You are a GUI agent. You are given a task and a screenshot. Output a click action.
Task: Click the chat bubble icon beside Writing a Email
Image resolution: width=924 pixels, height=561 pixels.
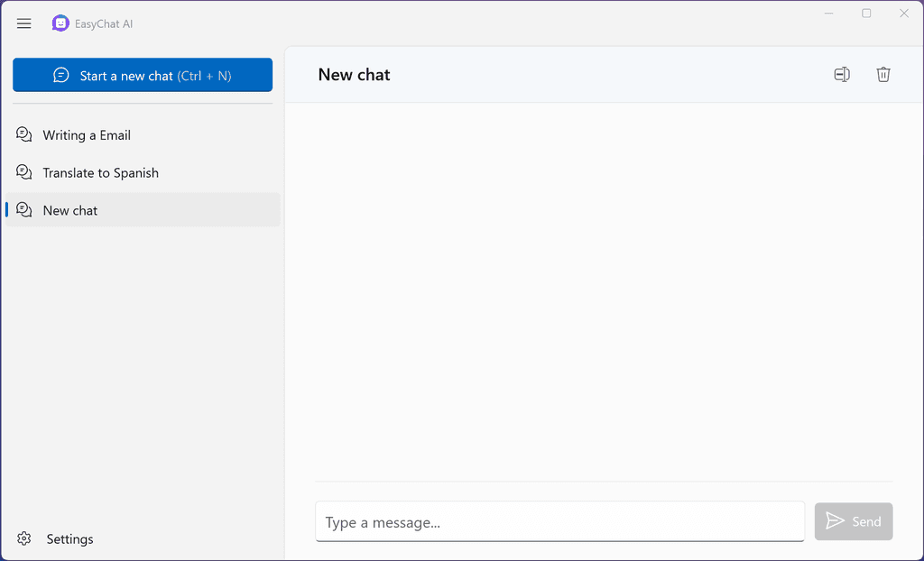coord(23,134)
